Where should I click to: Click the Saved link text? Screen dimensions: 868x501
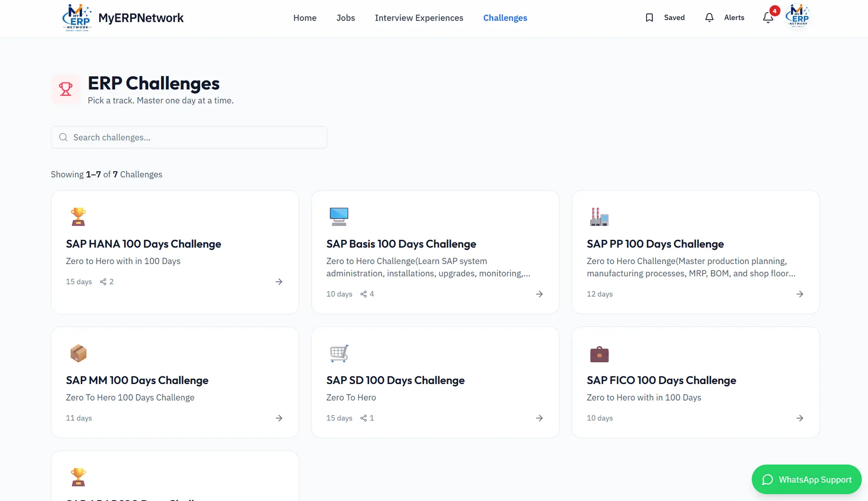(x=674, y=17)
